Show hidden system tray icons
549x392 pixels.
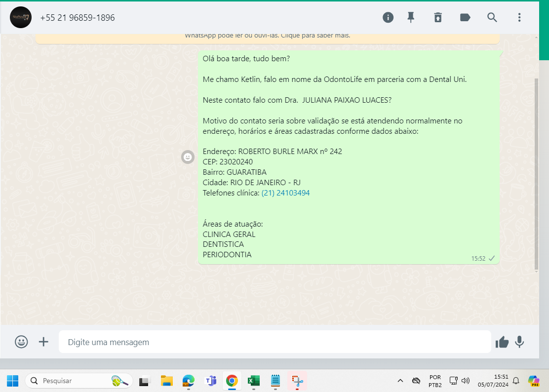[x=400, y=381]
